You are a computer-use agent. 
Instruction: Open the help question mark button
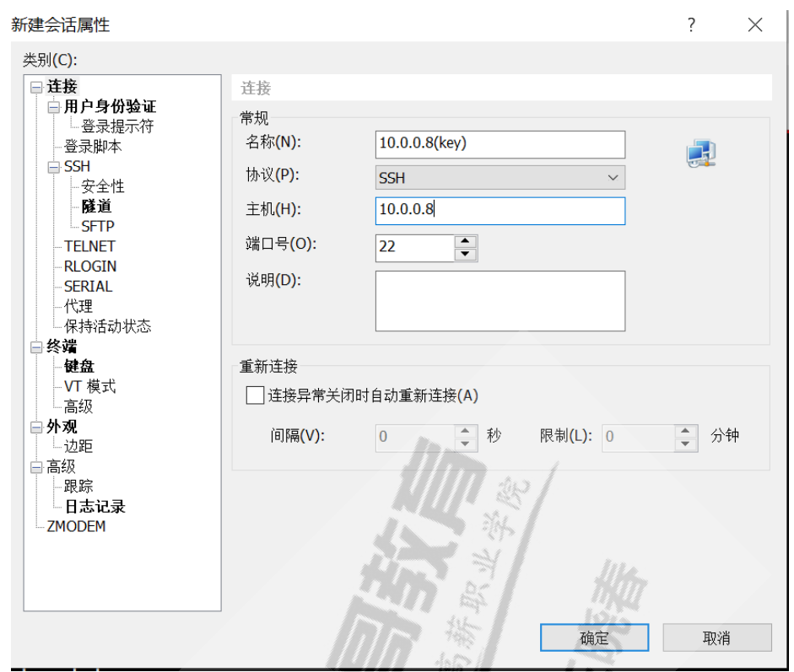click(691, 24)
